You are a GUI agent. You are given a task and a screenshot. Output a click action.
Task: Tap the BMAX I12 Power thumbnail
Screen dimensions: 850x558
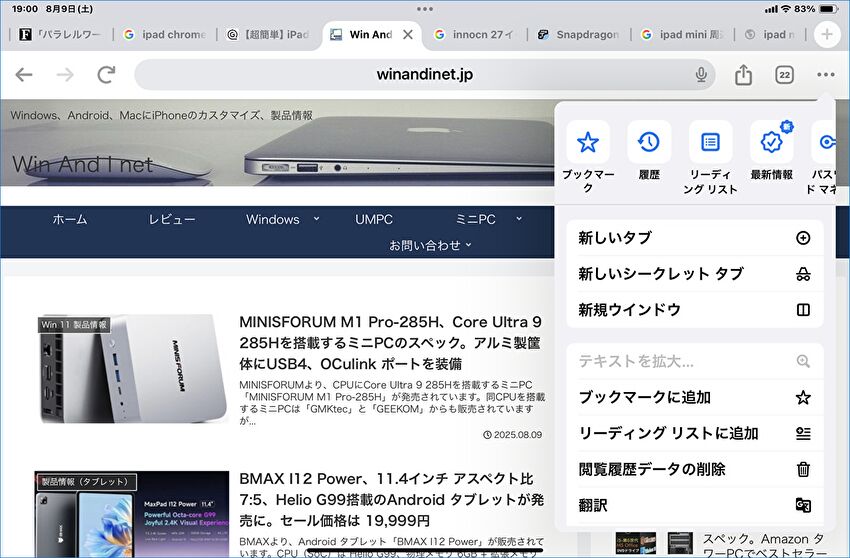click(x=132, y=514)
